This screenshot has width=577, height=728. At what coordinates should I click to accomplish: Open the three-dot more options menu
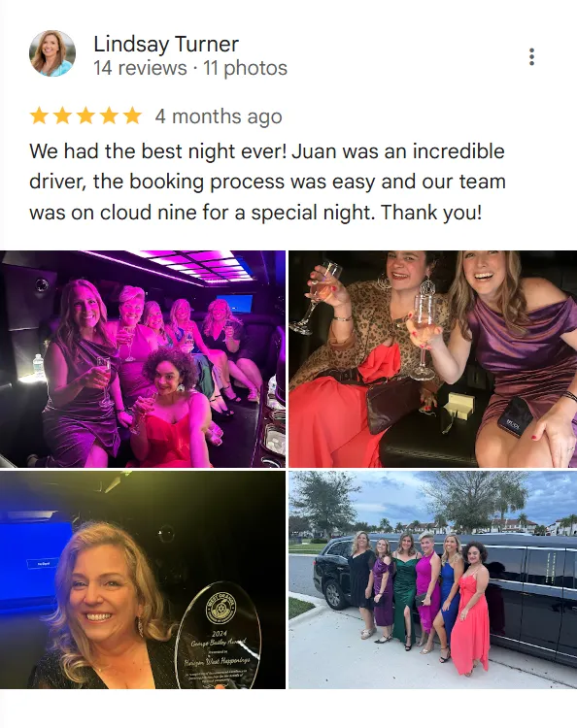click(x=531, y=56)
